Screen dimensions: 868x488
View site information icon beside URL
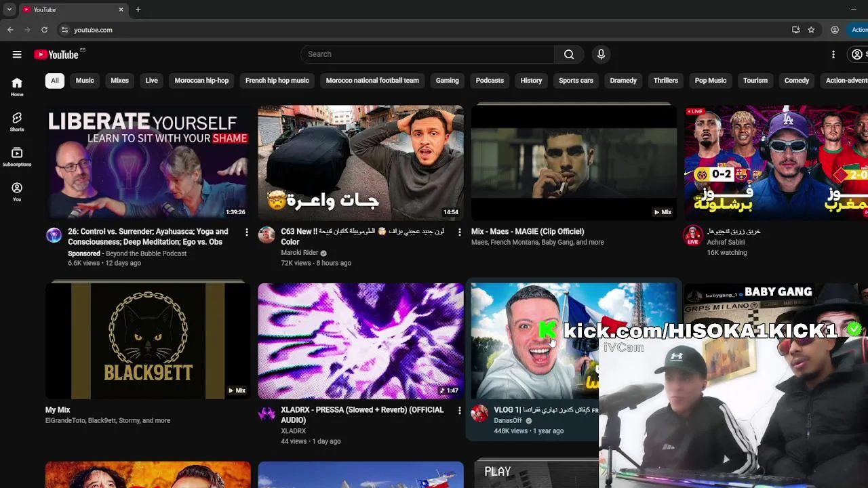tap(64, 30)
